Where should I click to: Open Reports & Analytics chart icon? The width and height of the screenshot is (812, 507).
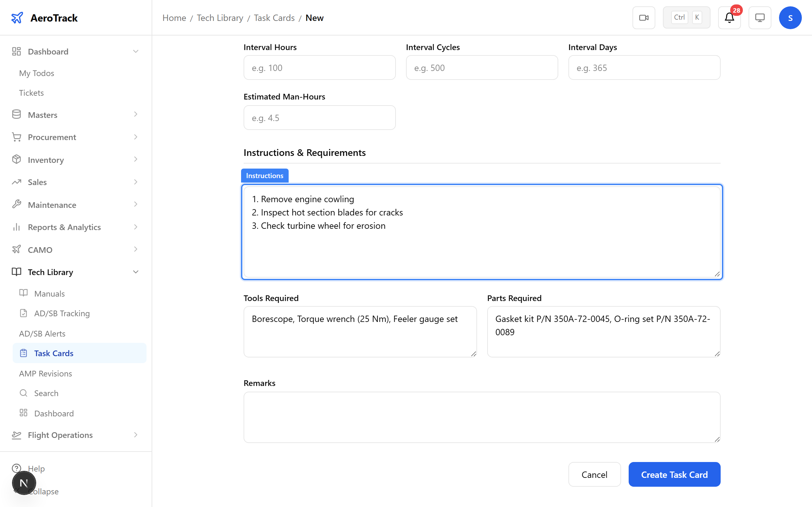(16, 227)
